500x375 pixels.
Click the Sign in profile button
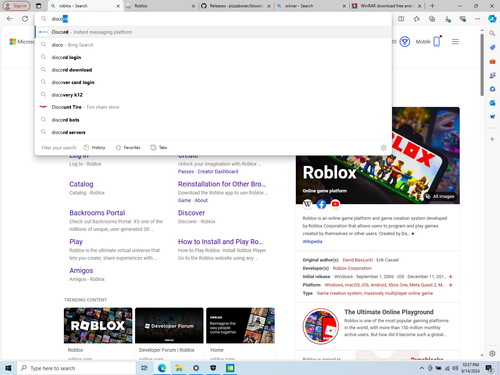[x=16, y=6]
